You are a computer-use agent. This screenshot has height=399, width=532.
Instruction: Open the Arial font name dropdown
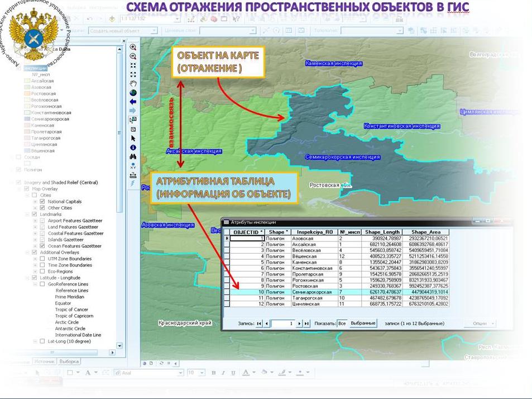click(x=180, y=373)
